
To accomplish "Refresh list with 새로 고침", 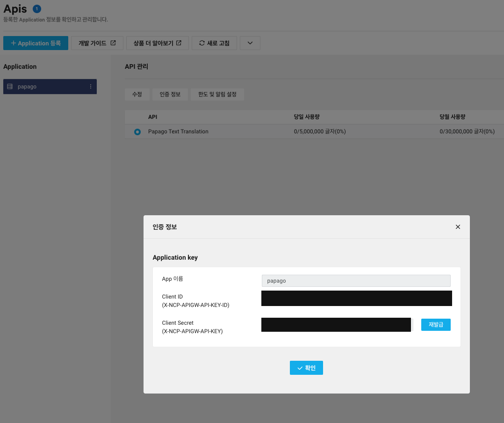I will click(214, 43).
